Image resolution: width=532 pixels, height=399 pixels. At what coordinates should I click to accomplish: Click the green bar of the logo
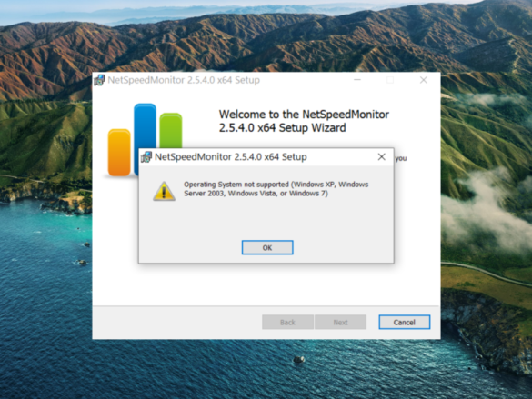pos(171,131)
